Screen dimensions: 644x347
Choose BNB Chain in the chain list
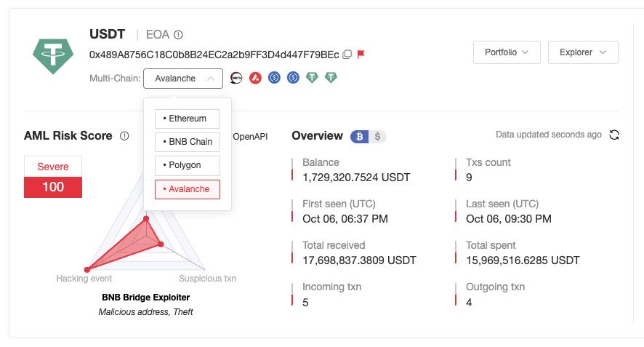tap(187, 142)
